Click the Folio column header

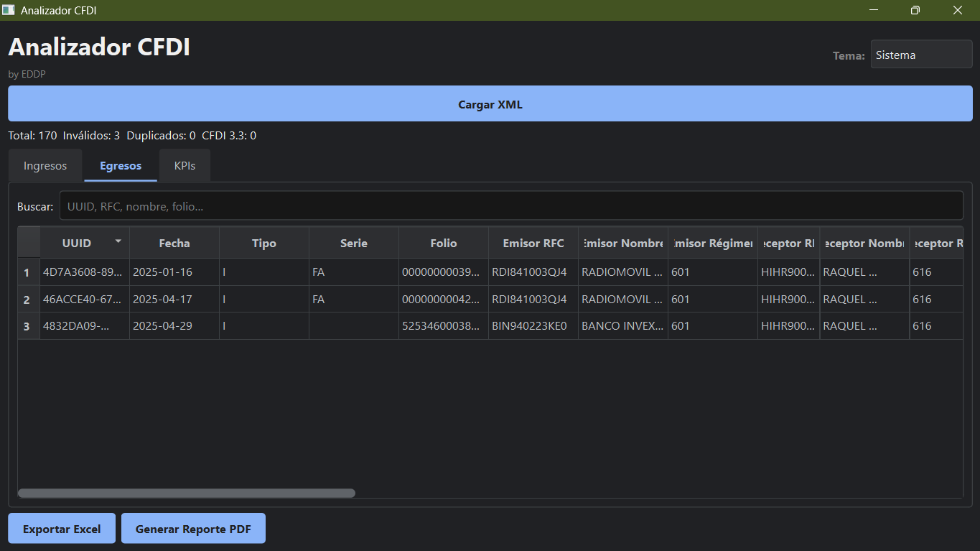(444, 244)
